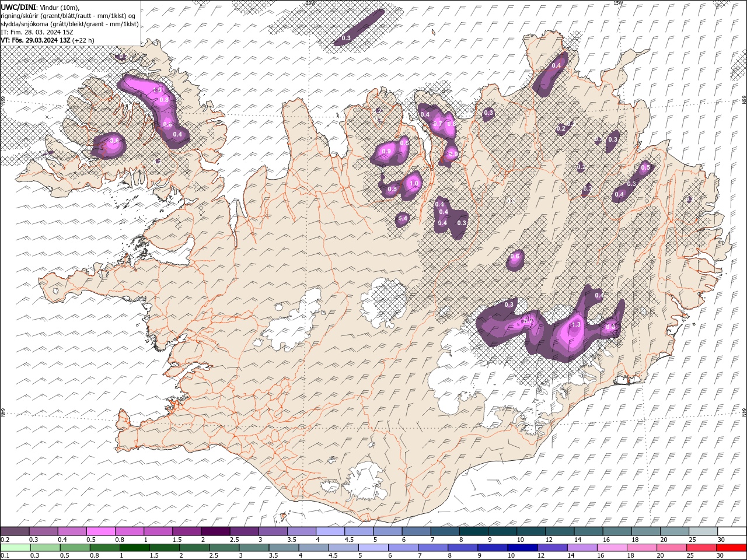The height and width of the screenshot is (560, 747).
Task: Pick the snowfall legend swatch between 0.4 and 0.5
Action: tap(72, 531)
